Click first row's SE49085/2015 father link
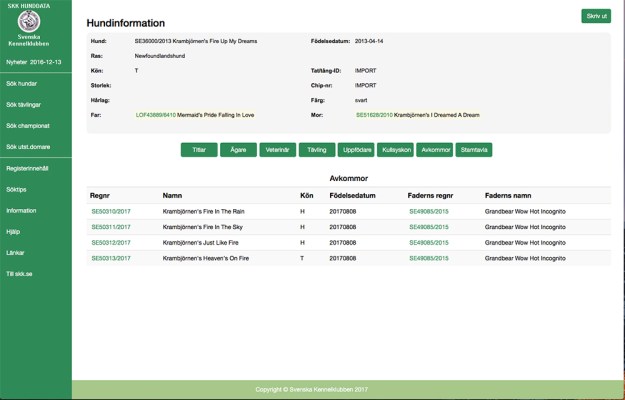Screen dimensions: 625x400 coord(429,212)
